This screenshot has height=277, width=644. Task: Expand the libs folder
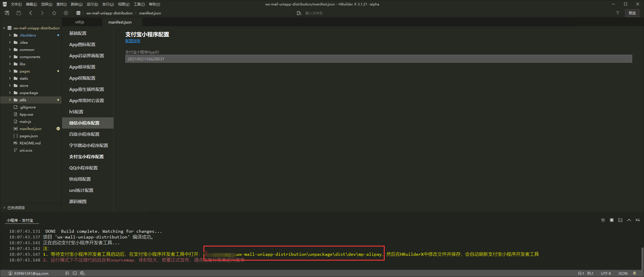tap(10, 64)
